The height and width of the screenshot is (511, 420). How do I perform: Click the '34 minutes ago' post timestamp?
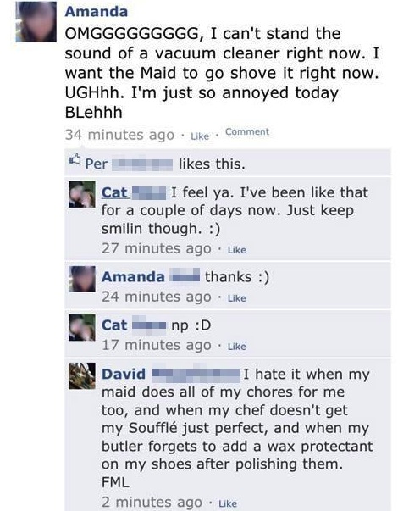[119, 135]
